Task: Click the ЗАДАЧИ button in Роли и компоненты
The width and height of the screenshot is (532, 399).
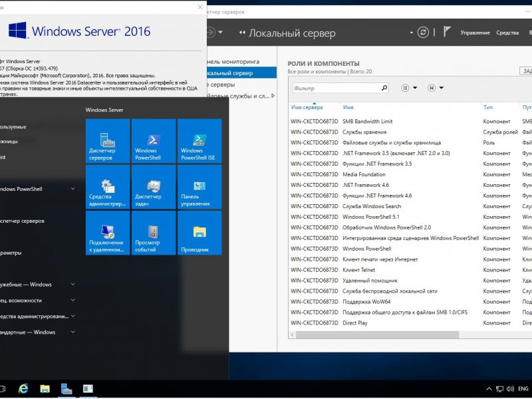Action: pyautogui.click(x=525, y=71)
